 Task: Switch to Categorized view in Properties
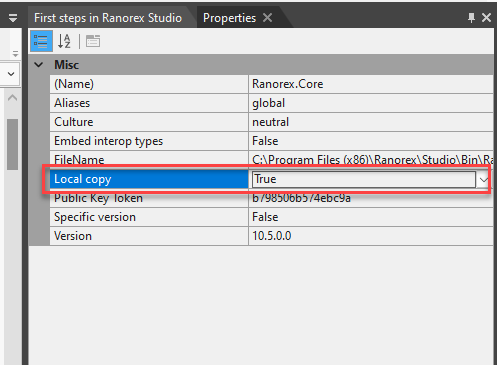[x=41, y=41]
